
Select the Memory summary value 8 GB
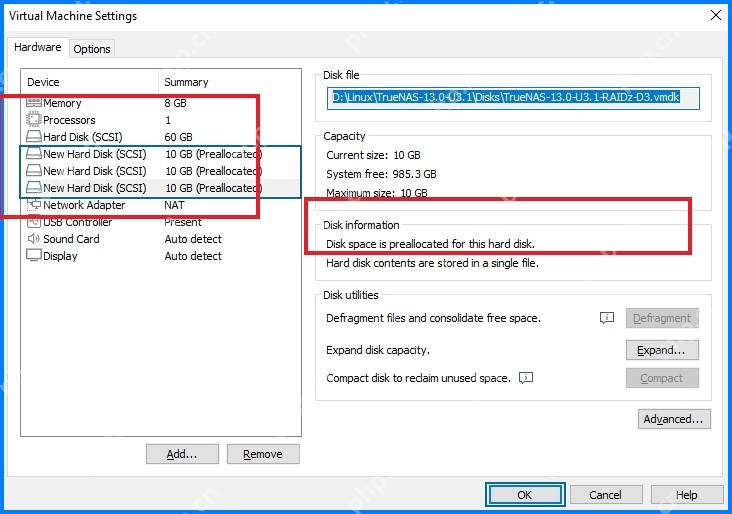coord(176,103)
